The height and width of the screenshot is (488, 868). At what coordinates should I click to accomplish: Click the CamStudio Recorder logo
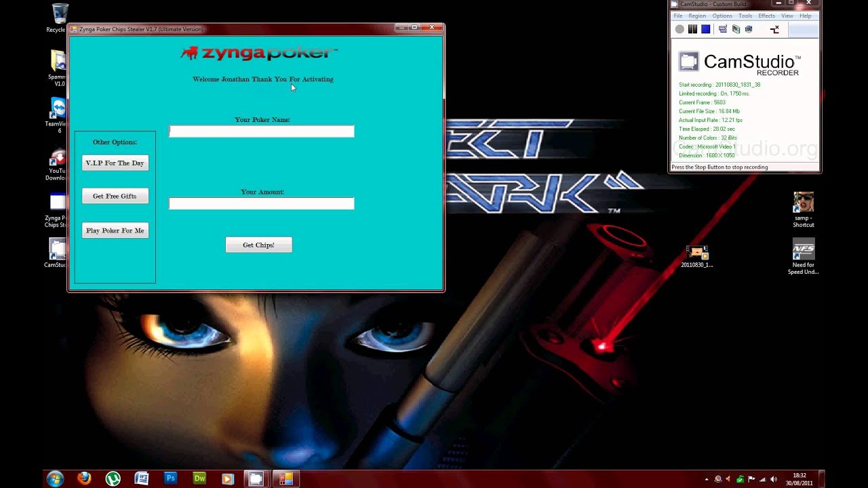tap(739, 64)
